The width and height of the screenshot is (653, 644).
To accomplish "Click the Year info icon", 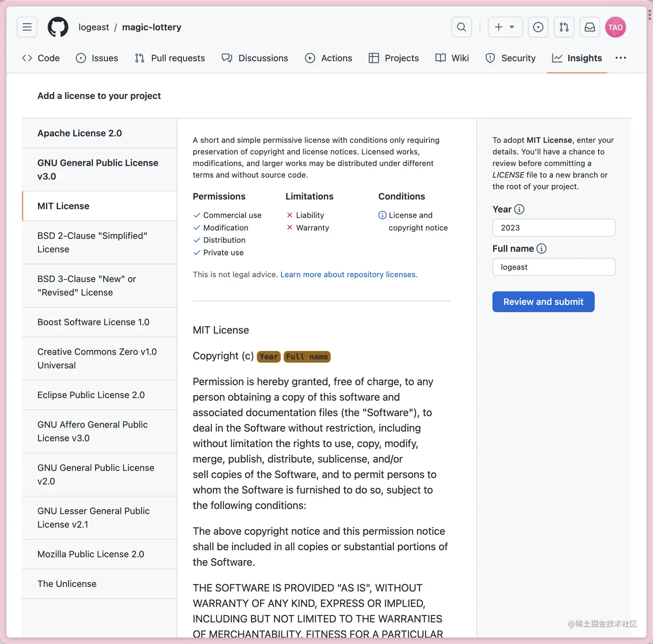I will coord(519,209).
